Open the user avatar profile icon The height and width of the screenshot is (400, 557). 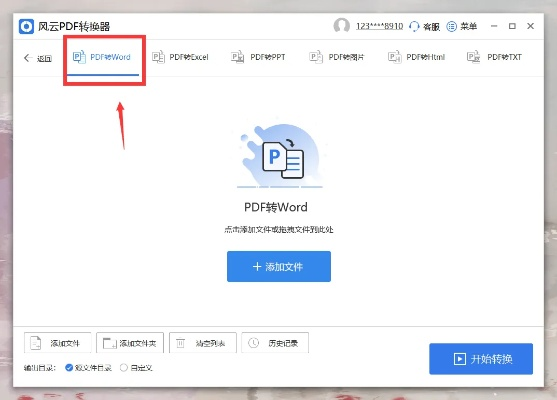(x=341, y=26)
